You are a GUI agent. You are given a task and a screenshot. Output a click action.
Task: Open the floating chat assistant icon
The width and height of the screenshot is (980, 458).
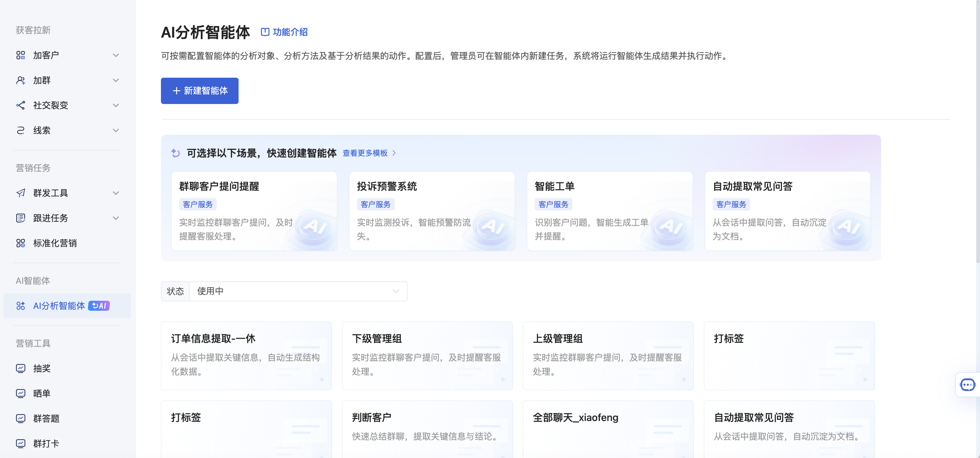pyautogui.click(x=967, y=384)
